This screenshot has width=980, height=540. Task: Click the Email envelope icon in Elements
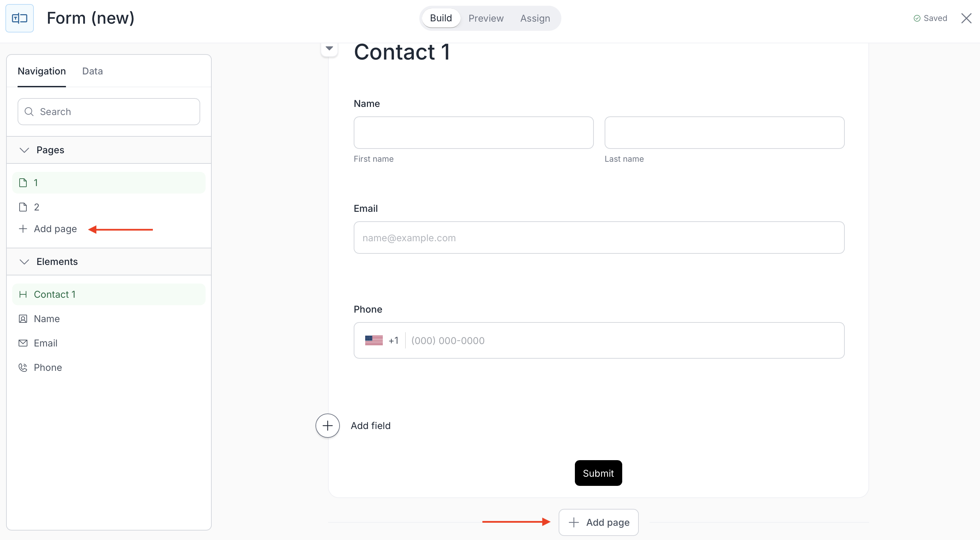23,343
